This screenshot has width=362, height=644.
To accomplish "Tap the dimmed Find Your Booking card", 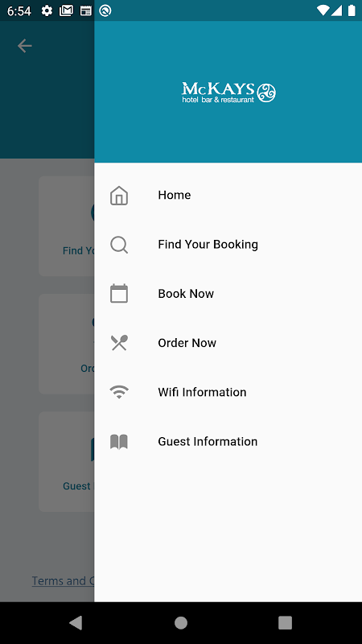I will [67, 226].
